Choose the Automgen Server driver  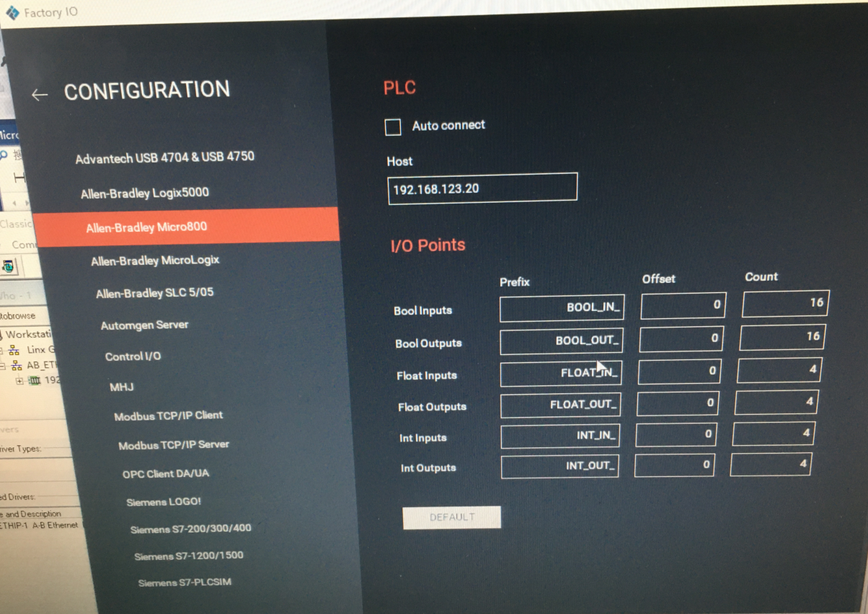[144, 325]
